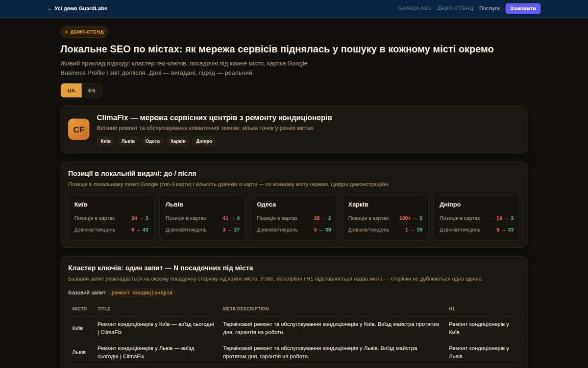
Task: Click the ДЕМО-СТЕНД badge
Action: click(x=84, y=32)
